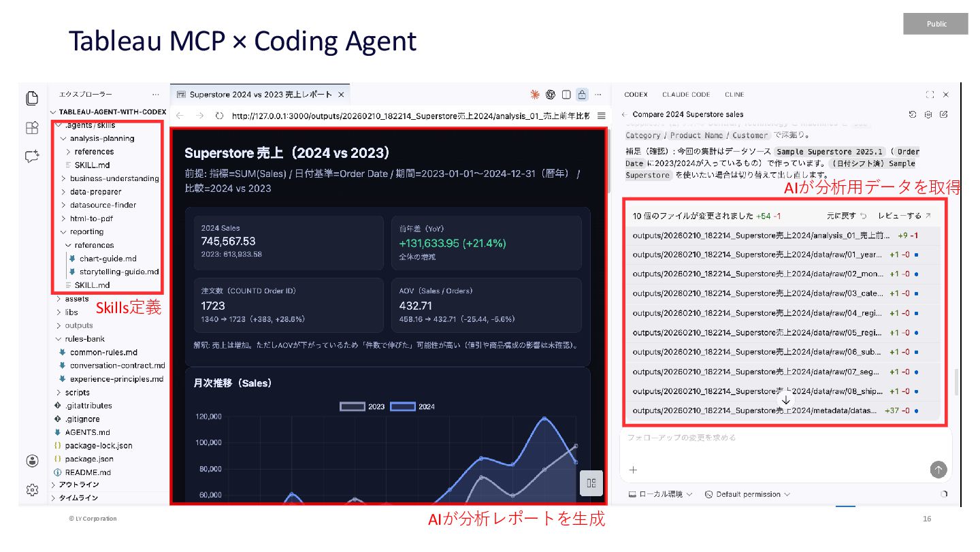Image resolution: width=980 pixels, height=552 pixels.
Task: Reload the preview page
Action: 219,116
